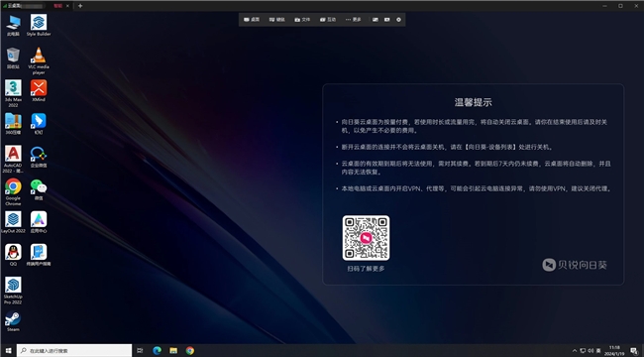Click the volume icon in system tray
Screen dimensions: 644x357
pos(590,351)
